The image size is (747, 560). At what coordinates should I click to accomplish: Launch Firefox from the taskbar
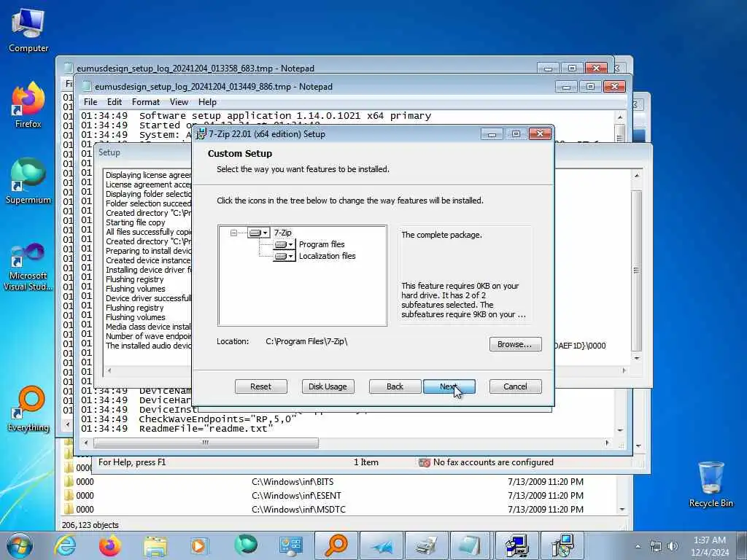[109, 545]
